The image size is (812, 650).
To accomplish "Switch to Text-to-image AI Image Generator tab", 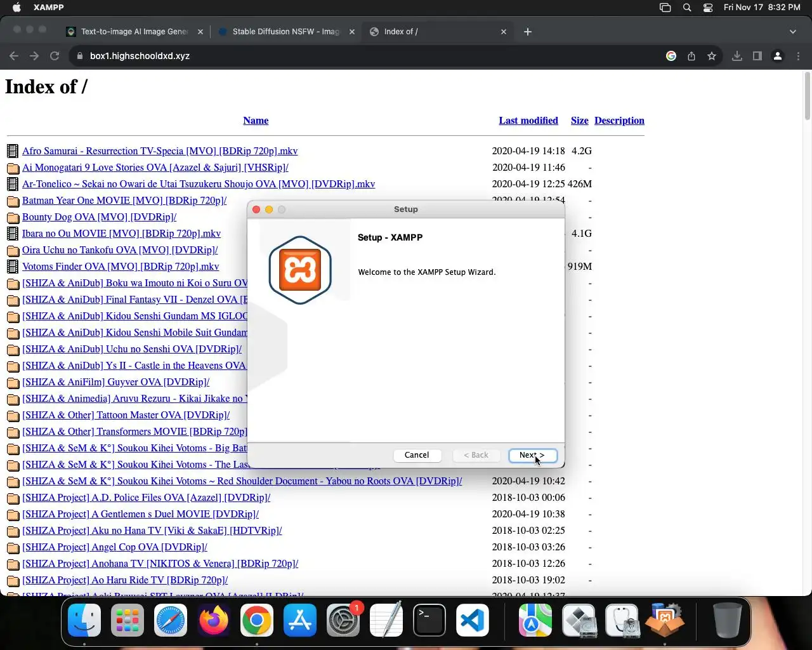I will click(x=135, y=31).
